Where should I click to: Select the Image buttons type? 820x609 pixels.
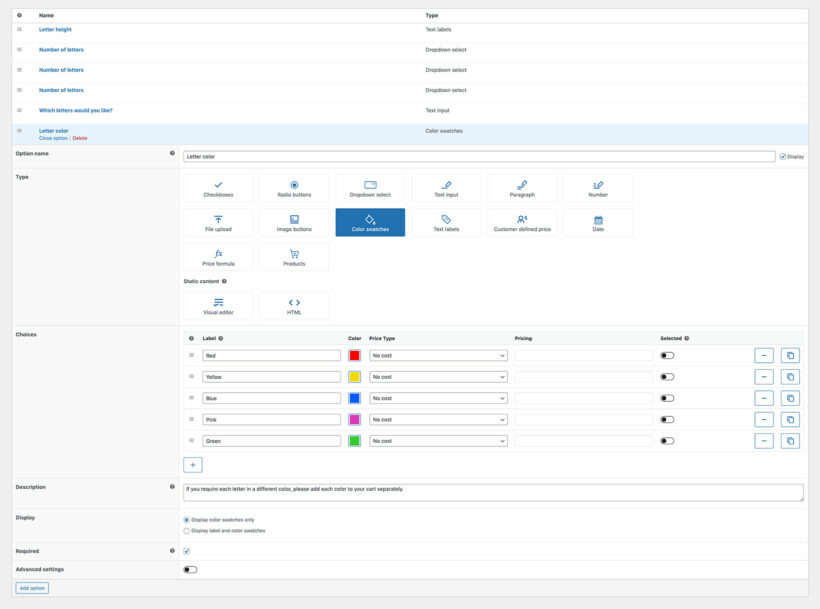[294, 222]
